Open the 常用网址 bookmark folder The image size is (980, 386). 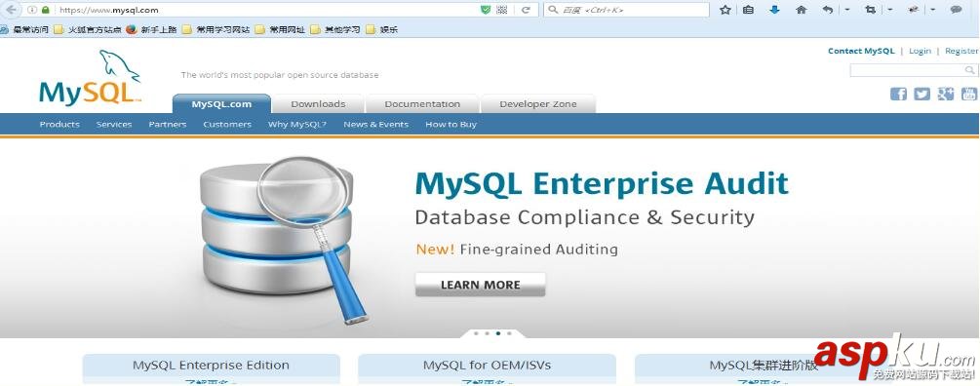[x=281, y=29]
